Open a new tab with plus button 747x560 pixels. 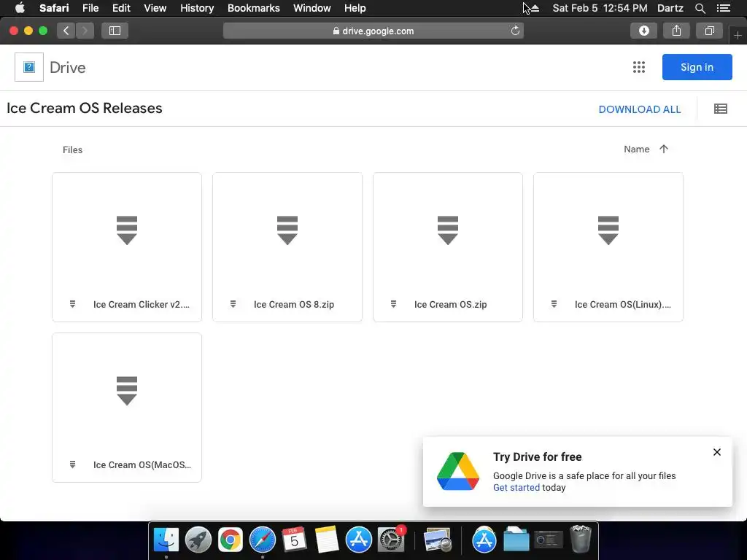[738, 35]
